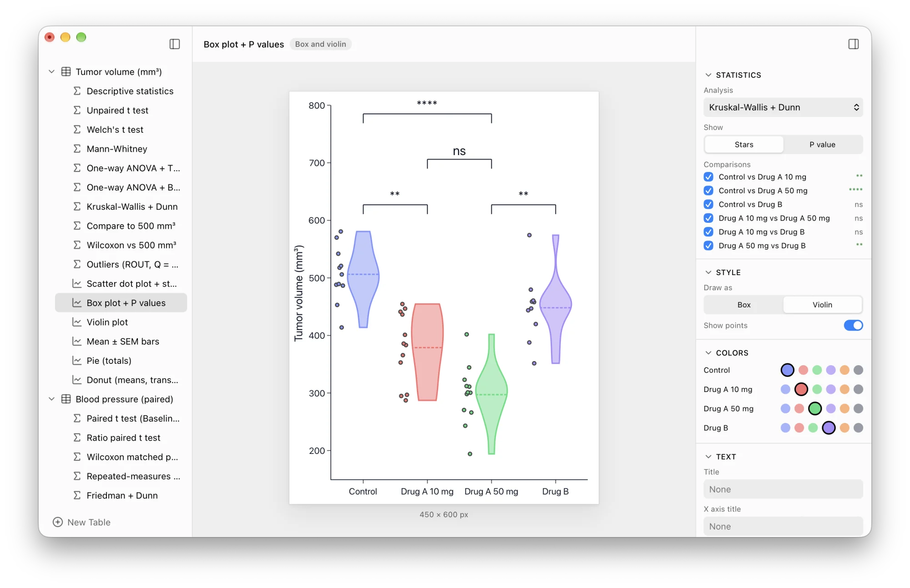This screenshot has height=588, width=910.
Task: Collapse the Blood pressure (paired) tree
Action: (x=51, y=399)
